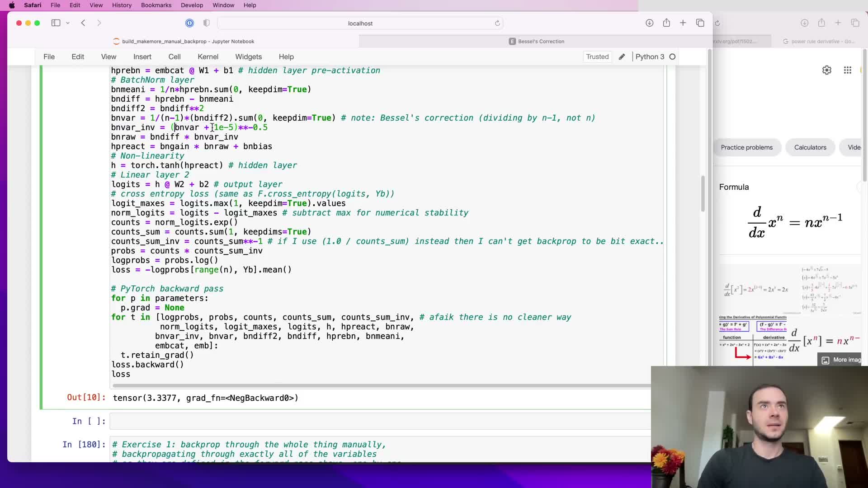This screenshot has width=868, height=488.
Task: Go back with the back arrow
Action: pos(83,23)
